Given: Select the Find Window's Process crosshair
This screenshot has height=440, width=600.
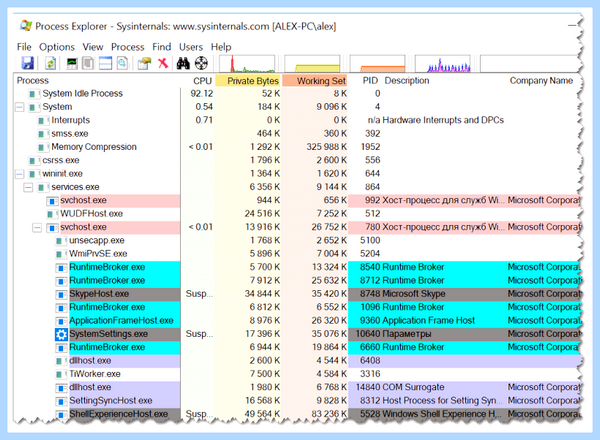Looking at the screenshot, I should pos(201,63).
